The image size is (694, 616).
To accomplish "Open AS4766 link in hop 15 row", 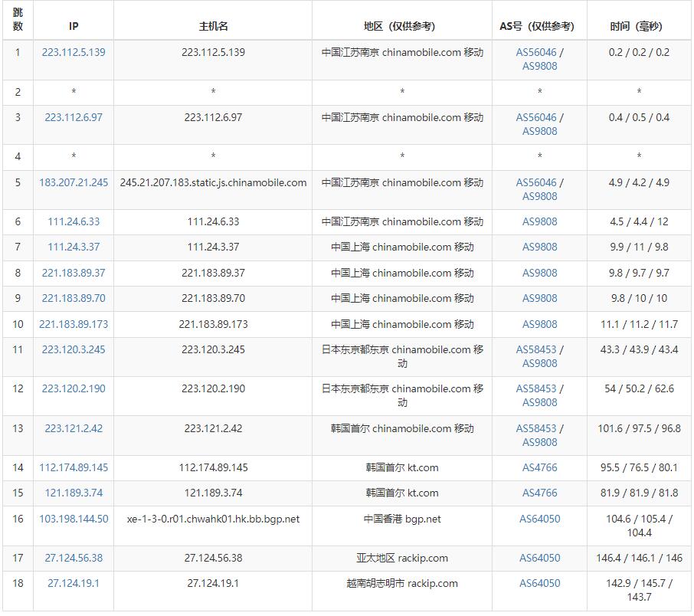I will pyautogui.click(x=539, y=493).
